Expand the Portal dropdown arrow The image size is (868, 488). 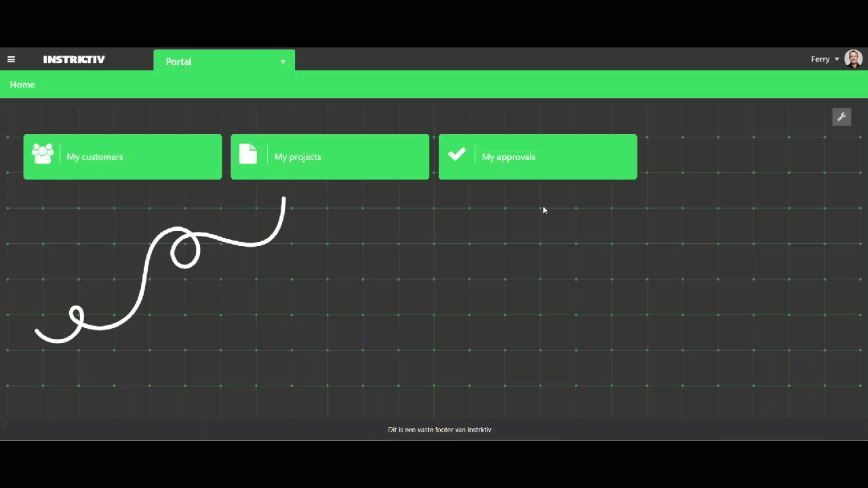click(283, 62)
